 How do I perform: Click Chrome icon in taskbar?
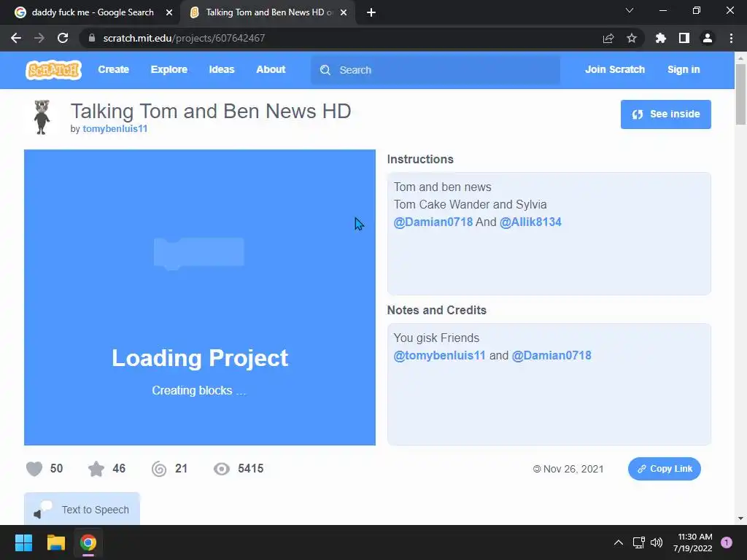pyautogui.click(x=88, y=542)
